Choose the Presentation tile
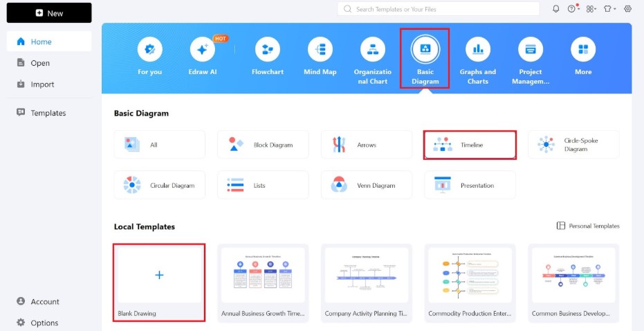The height and width of the screenshot is (331, 644). click(470, 185)
